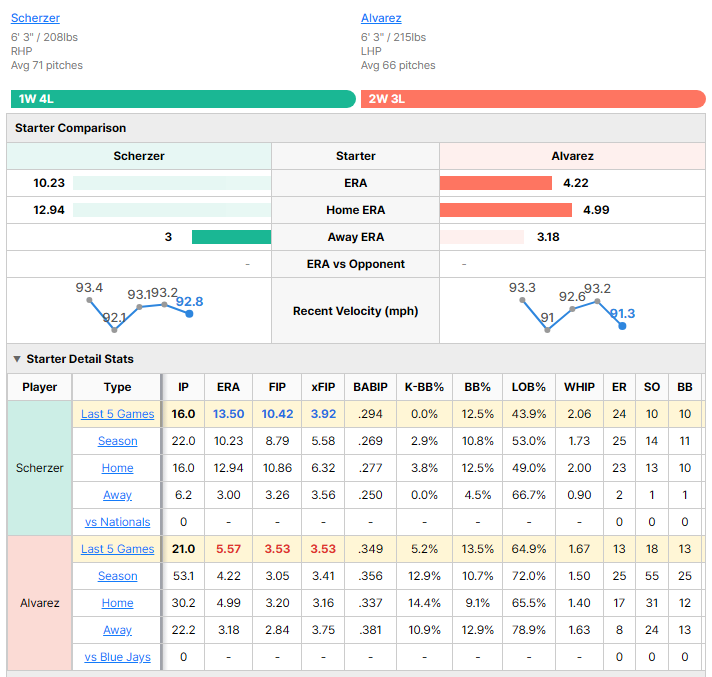Viewport: 712px width, 677px height.
Task: Open Scherzer vs Nationals link
Action: [118, 522]
